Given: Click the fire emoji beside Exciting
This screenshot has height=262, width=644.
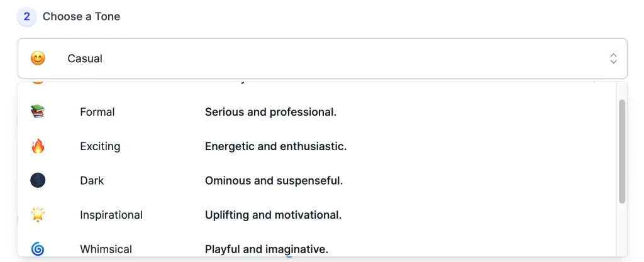Looking at the screenshot, I should (x=38, y=146).
